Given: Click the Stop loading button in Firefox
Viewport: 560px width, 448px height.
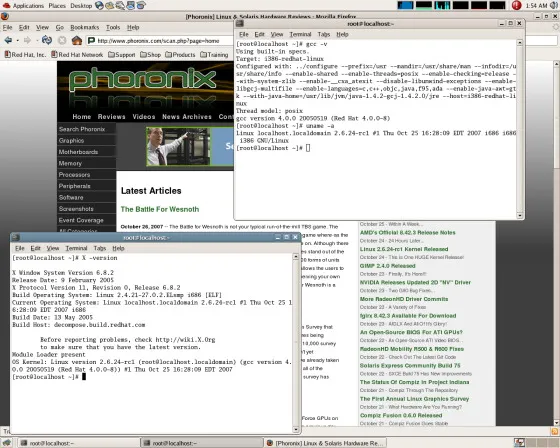Looking at the screenshot, I should pos(62,40).
